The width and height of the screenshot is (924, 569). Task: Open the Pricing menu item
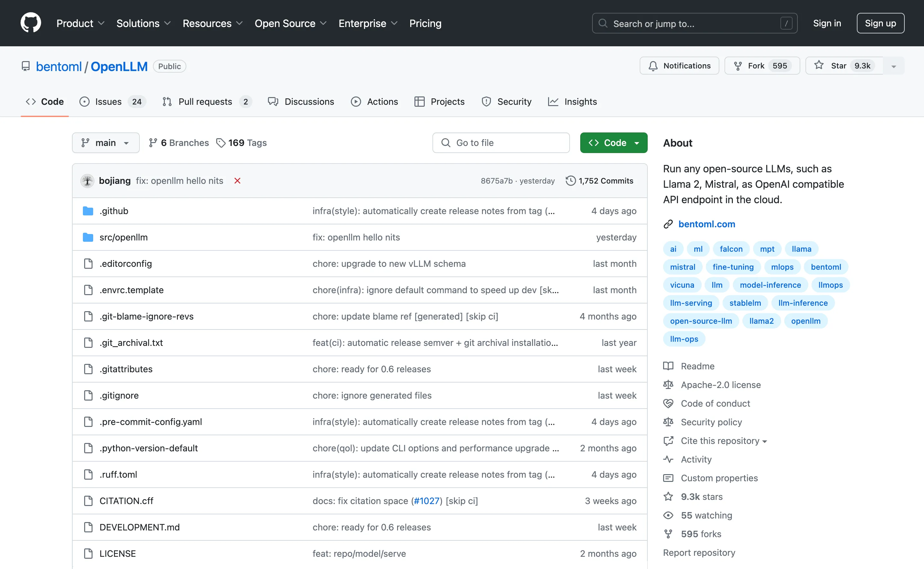click(425, 23)
